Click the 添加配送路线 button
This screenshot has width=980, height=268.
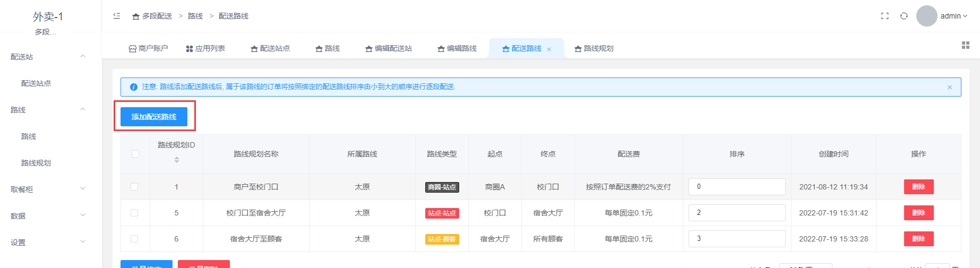(x=154, y=117)
